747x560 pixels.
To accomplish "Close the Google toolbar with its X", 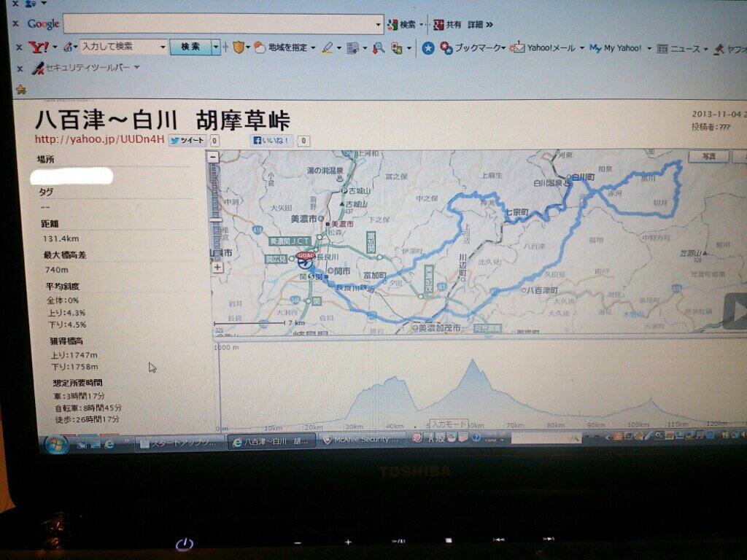I will click(x=16, y=23).
